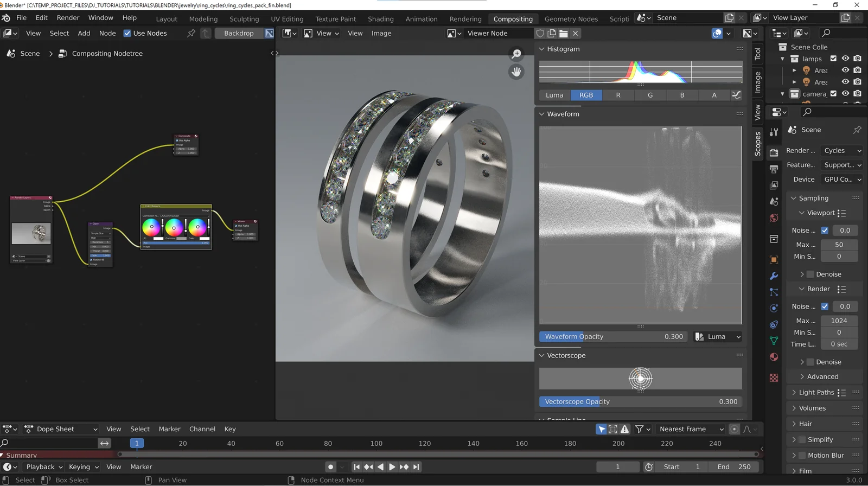Click the Viewport sampling presets list icon

[841, 213]
